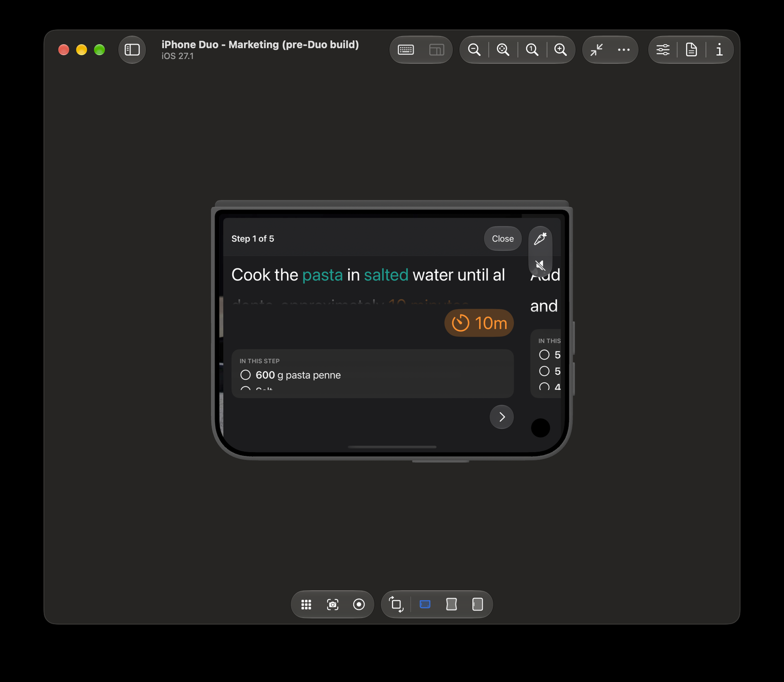Viewport: 784px width, 682px height.
Task: Select the blue landscape device posture
Action: (425, 605)
